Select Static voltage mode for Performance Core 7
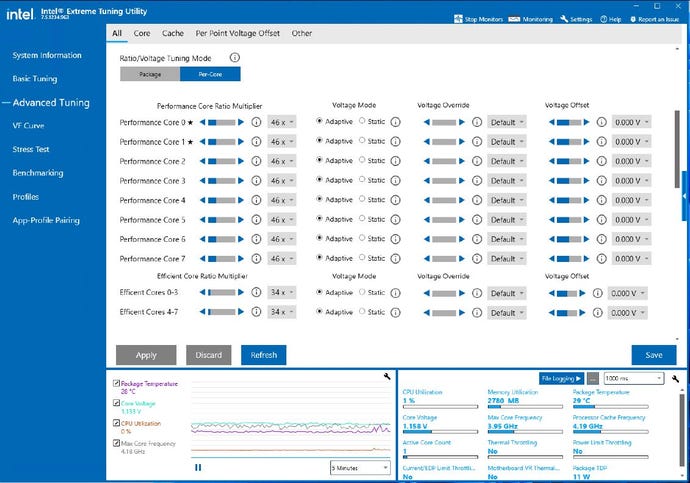This screenshot has height=483, width=690. click(362, 258)
